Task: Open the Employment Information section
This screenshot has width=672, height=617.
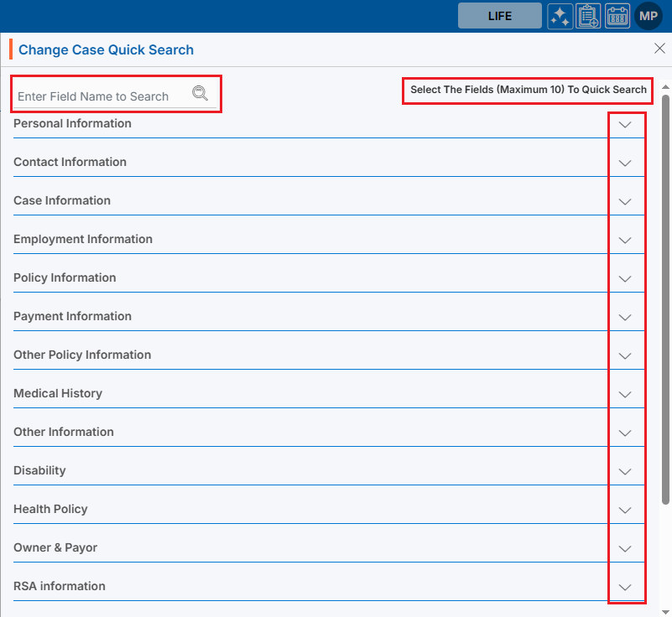Action: (624, 241)
